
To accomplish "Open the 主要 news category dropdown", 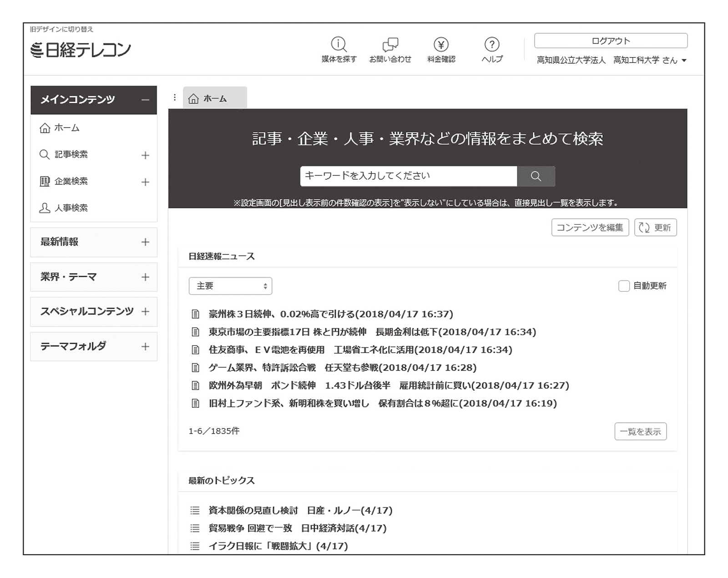I will point(230,286).
